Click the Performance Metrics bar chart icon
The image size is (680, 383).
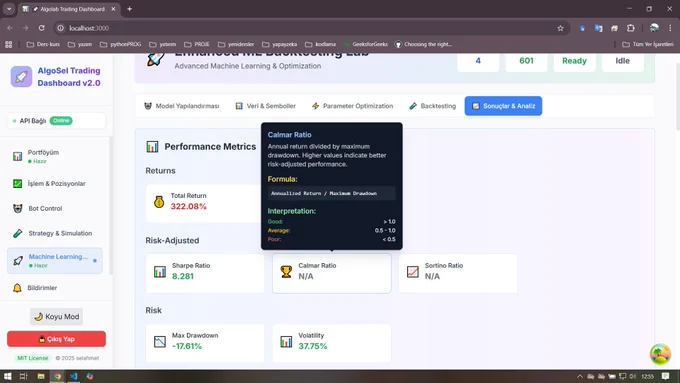click(x=152, y=147)
